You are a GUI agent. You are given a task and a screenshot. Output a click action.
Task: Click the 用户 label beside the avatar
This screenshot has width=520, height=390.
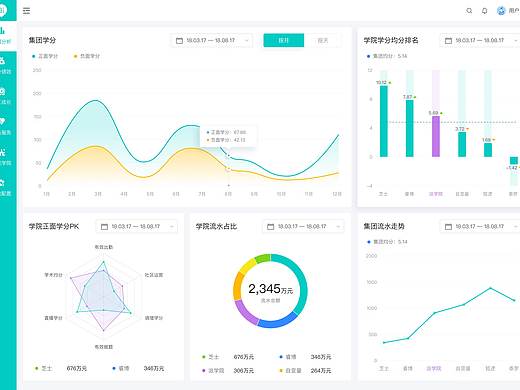tap(514, 11)
